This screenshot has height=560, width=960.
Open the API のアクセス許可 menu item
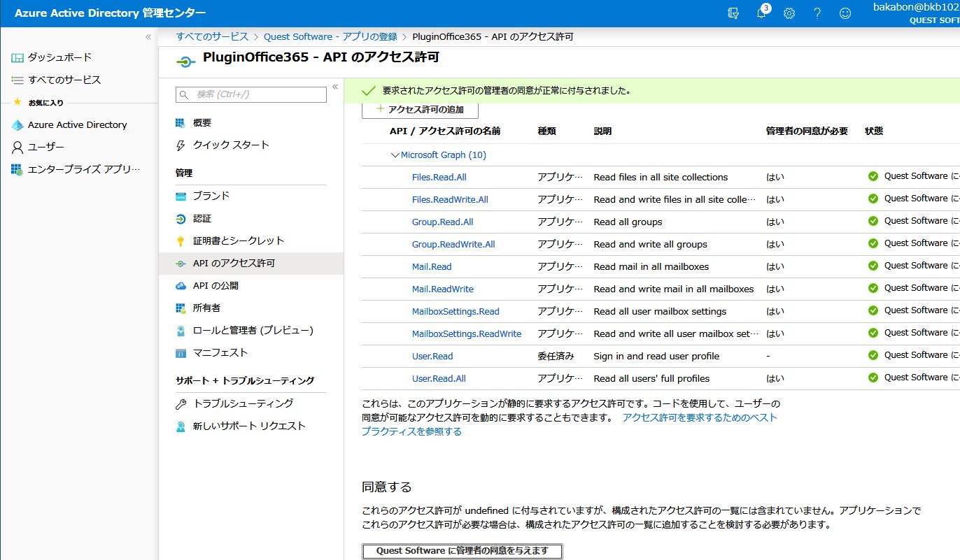click(251, 264)
